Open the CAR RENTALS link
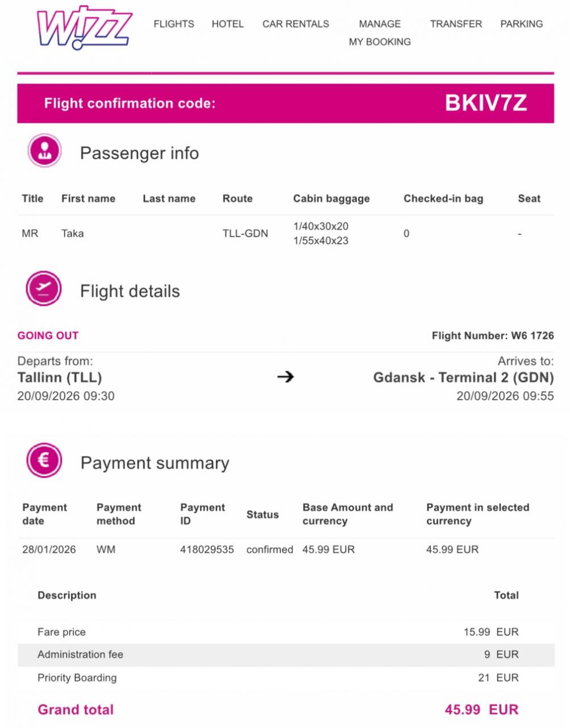This screenshot has height=728, width=570. coord(296,24)
